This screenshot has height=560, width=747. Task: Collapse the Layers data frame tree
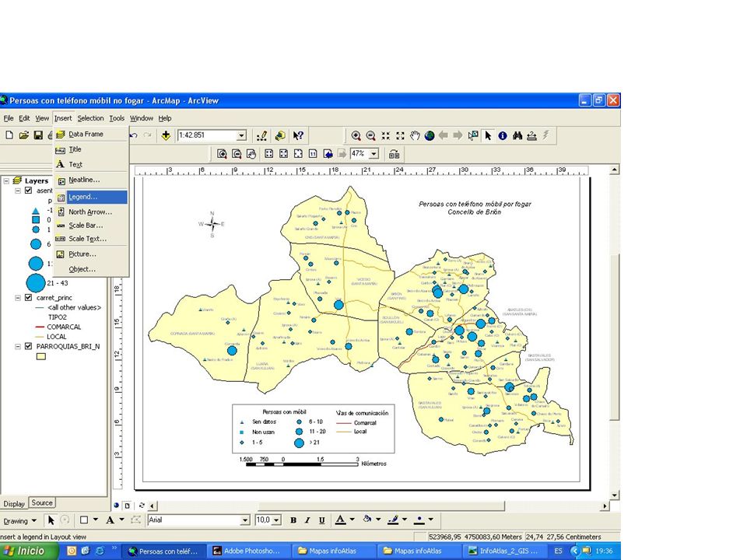pyautogui.click(x=7, y=181)
